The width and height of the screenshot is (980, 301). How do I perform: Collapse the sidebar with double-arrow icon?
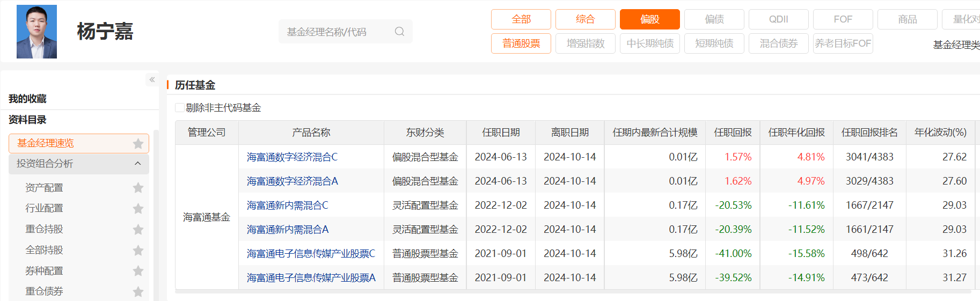(x=152, y=79)
